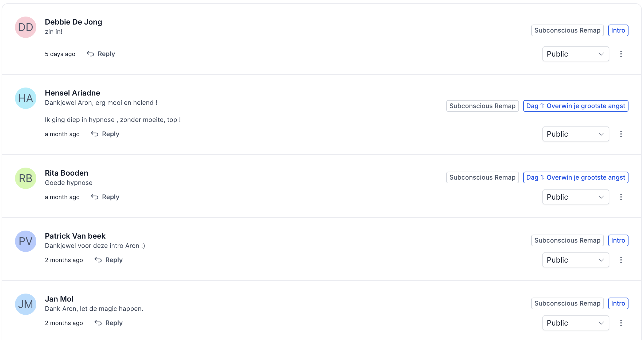
Task: Reply to Hensel Ariadne's comment
Action: pyautogui.click(x=105, y=134)
